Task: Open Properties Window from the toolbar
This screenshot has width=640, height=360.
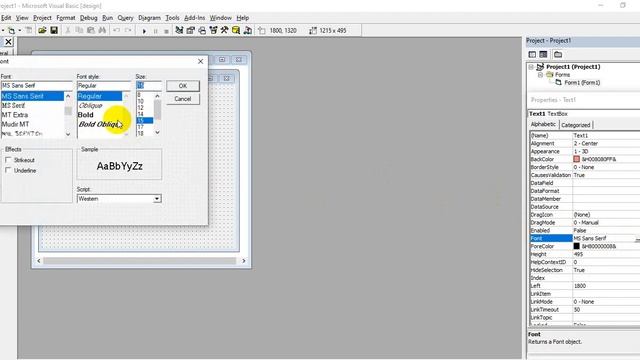Action: click(191, 30)
